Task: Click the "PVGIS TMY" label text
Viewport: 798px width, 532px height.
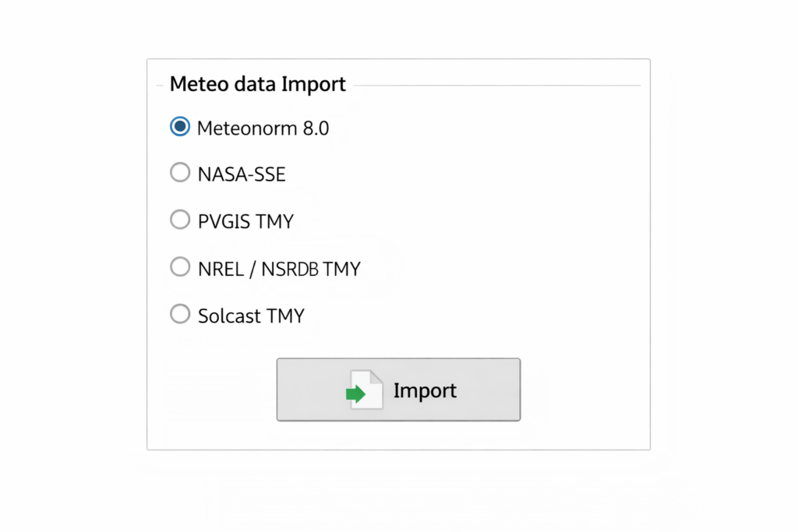Action: point(245,221)
